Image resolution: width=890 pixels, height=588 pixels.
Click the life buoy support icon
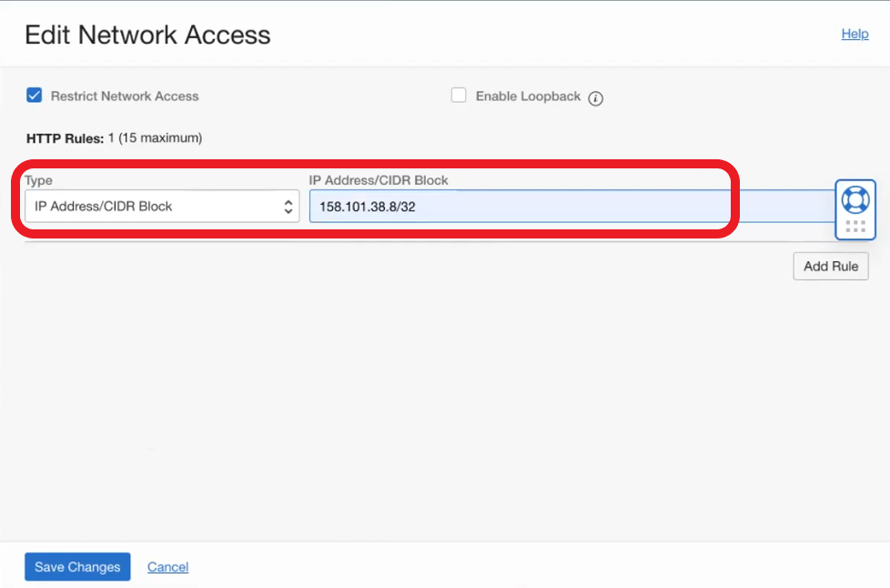(x=855, y=199)
